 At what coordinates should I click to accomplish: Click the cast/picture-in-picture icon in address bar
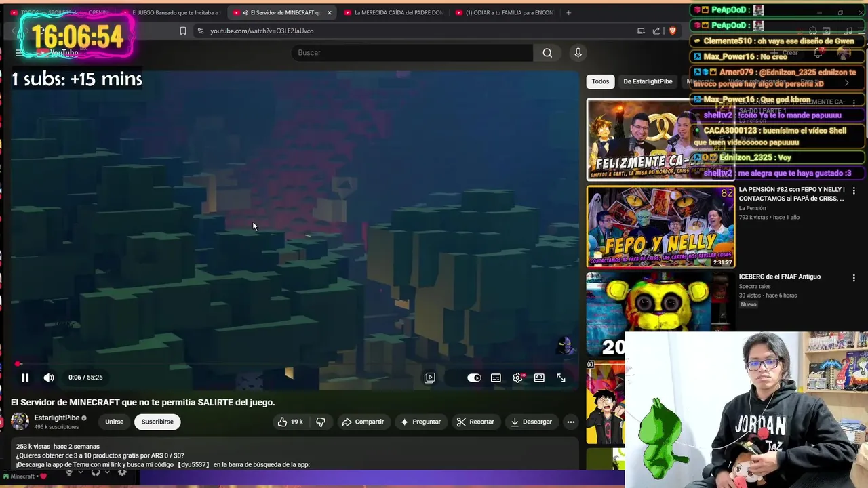(641, 30)
